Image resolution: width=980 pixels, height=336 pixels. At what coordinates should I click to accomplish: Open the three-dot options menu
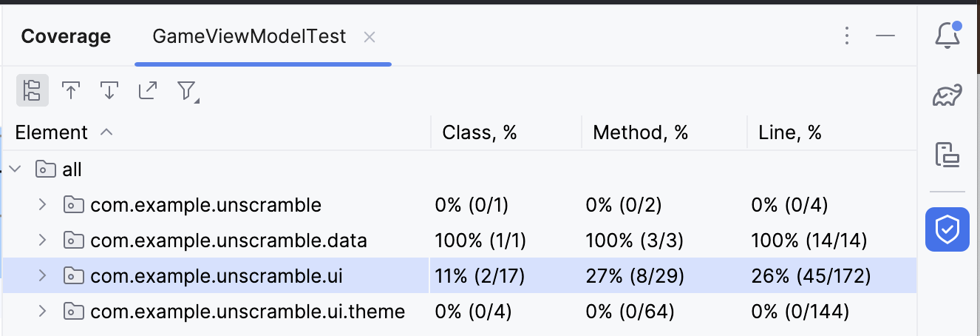tap(847, 36)
